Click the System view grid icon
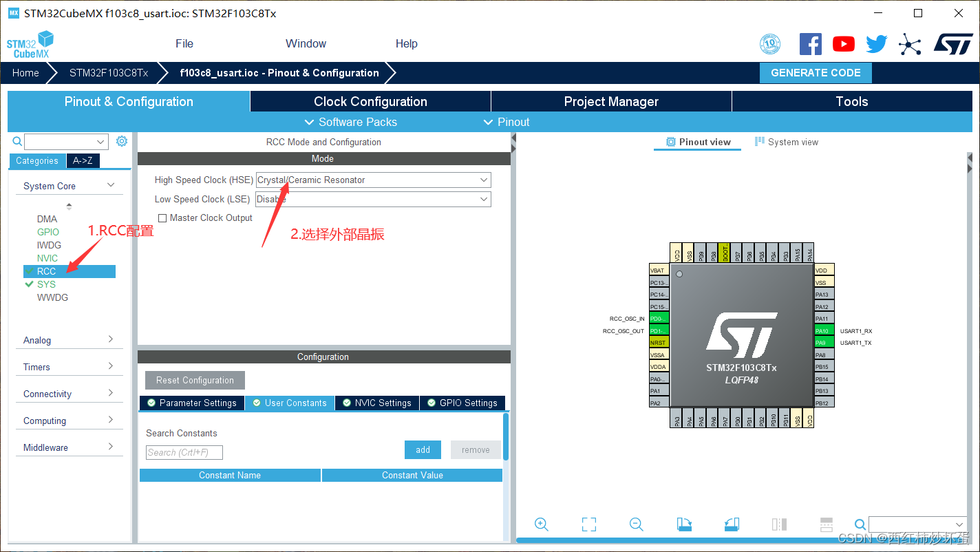Viewport: 980px width, 552px height. pos(760,142)
